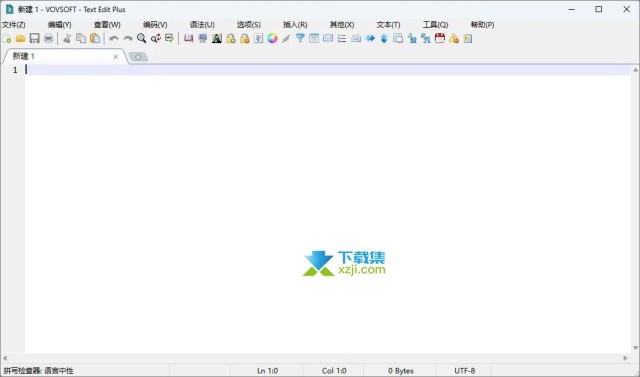The width and height of the screenshot is (640, 377).
Task: Click the vertical scrollbar up arrow
Action: [x=635, y=70]
